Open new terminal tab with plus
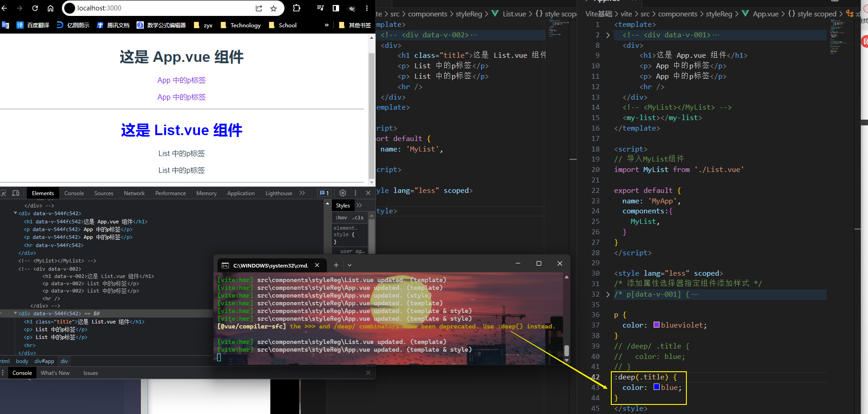Screen dimensions: 868x414 [336, 265]
